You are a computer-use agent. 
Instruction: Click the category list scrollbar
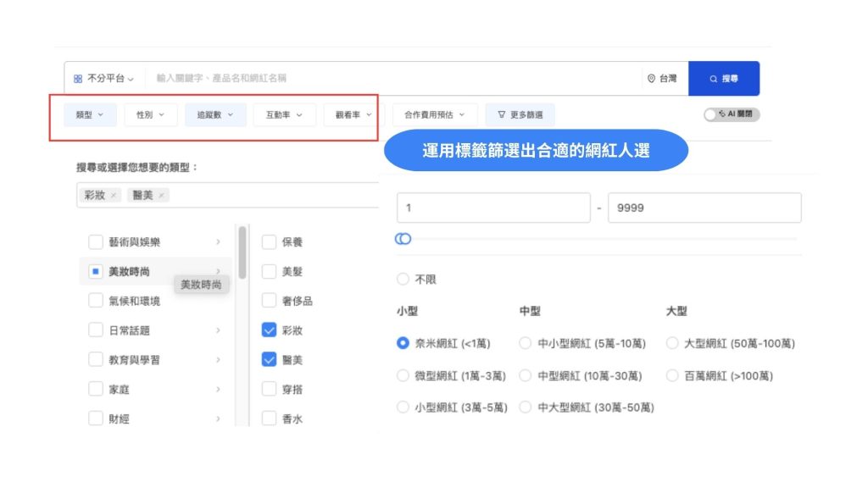[242, 252]
